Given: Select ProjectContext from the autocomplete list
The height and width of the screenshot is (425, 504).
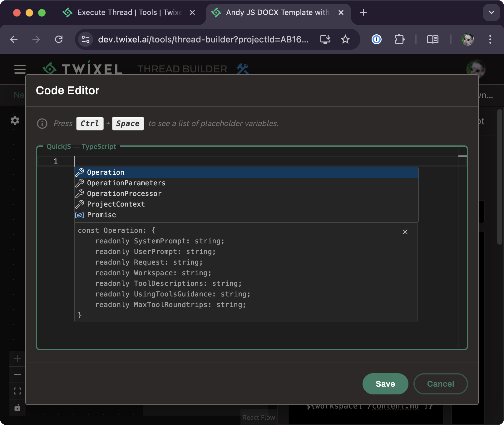Looking at the screenshot, I should tap(116, 204).
